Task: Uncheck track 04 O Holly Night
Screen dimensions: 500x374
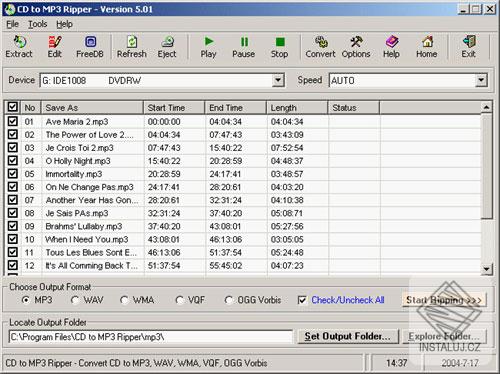Action: click(13, 160)
